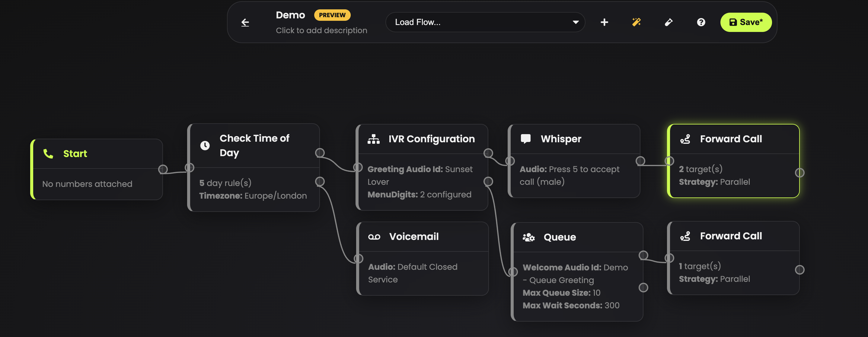Click Whisper node input connector
The image size is (868, 337).
coord(510,161)
